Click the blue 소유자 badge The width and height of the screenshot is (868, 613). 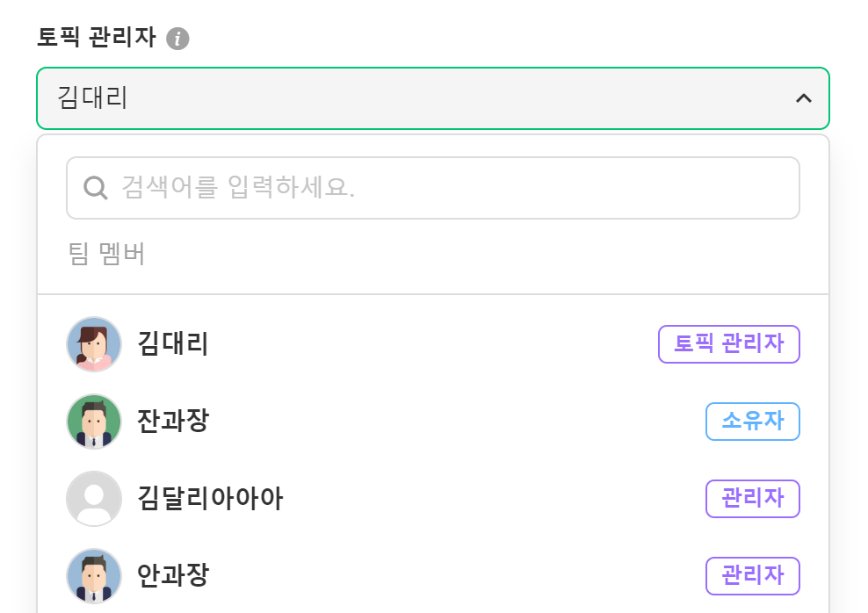pos(752,422)
